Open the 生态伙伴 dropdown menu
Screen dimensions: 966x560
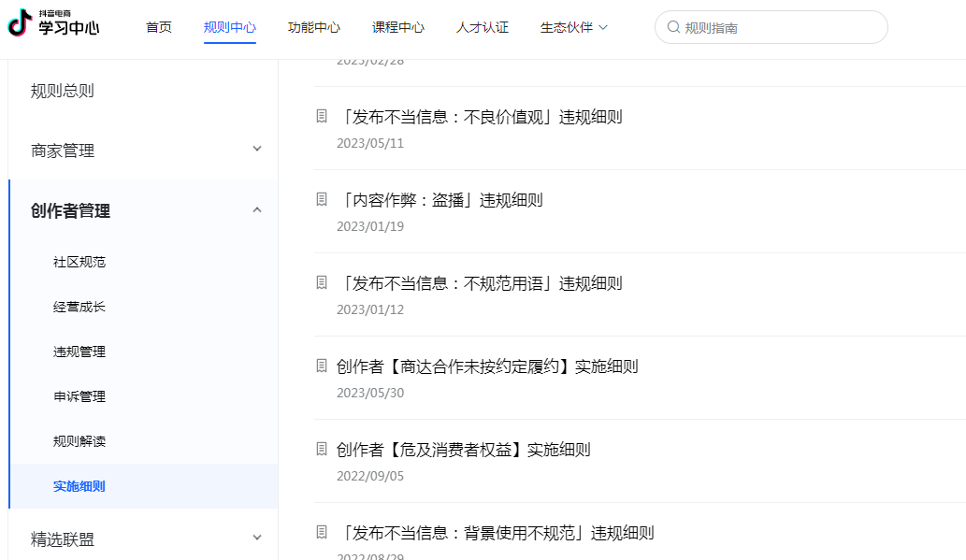573,28
